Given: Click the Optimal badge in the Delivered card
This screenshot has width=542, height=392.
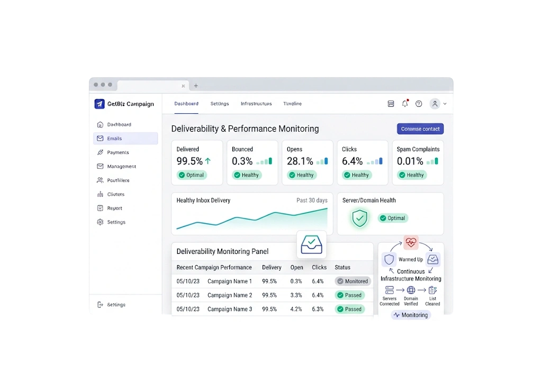Looking at the screenshot, I should pyautogui.click(x=192, y=175).
